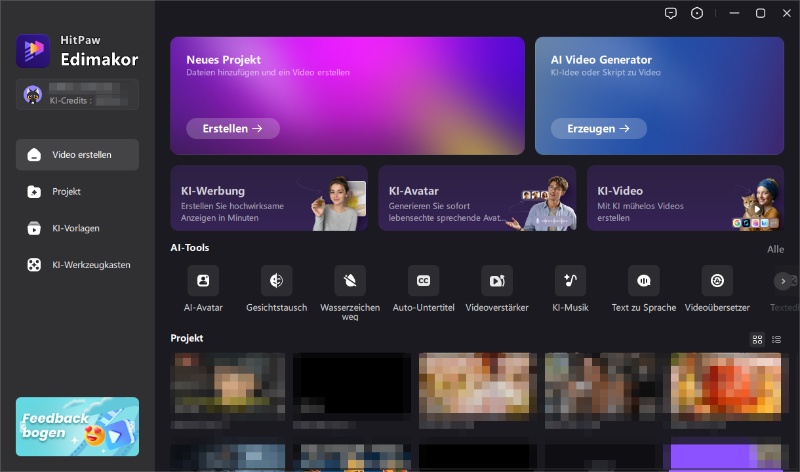Viewport: 800px width, 472px height.
Task: Launch the Gesichtstausch tool
Action: (x=277, y=281)
